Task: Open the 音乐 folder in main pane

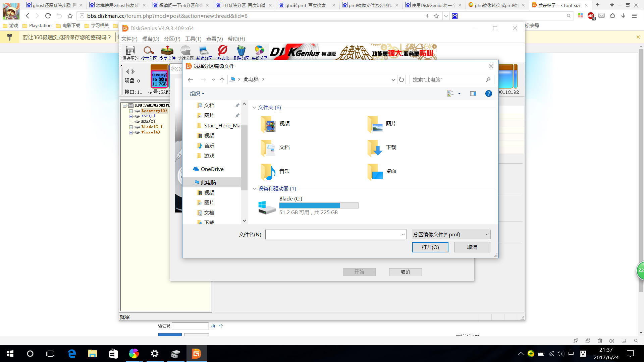Action: click(276, 171)
